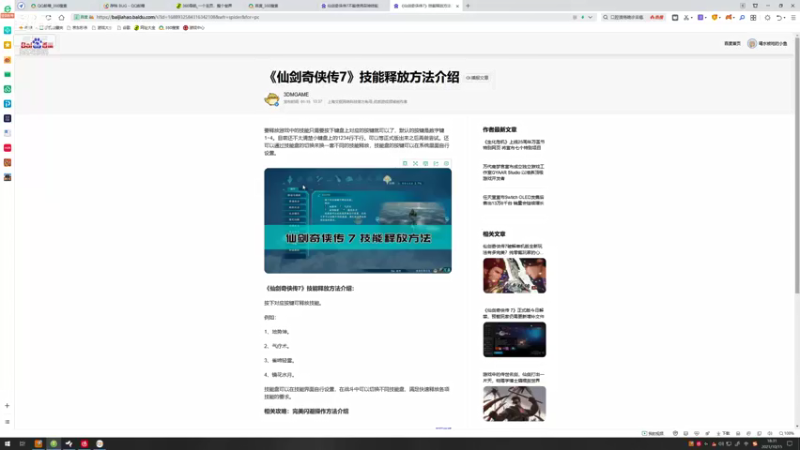
Task: Close the active 仙剑奇侠传7 tab
Action: [x=457, y=6]
